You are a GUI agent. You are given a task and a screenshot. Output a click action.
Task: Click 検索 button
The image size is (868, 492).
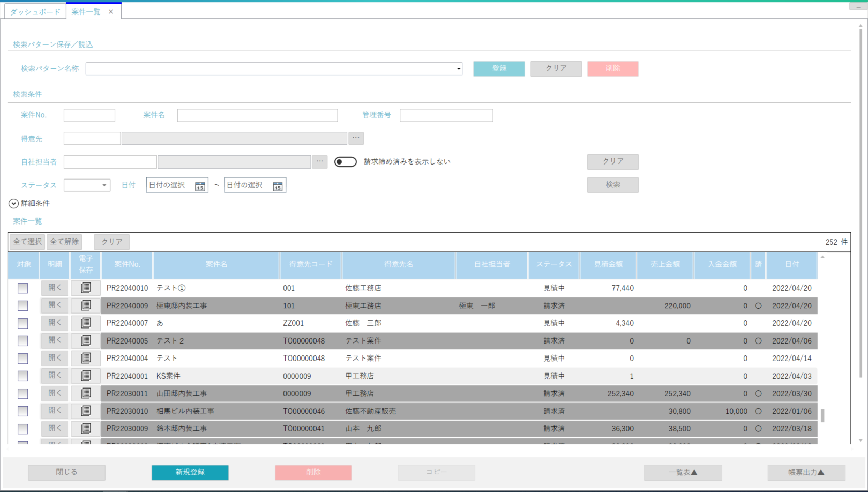[613, 185]
